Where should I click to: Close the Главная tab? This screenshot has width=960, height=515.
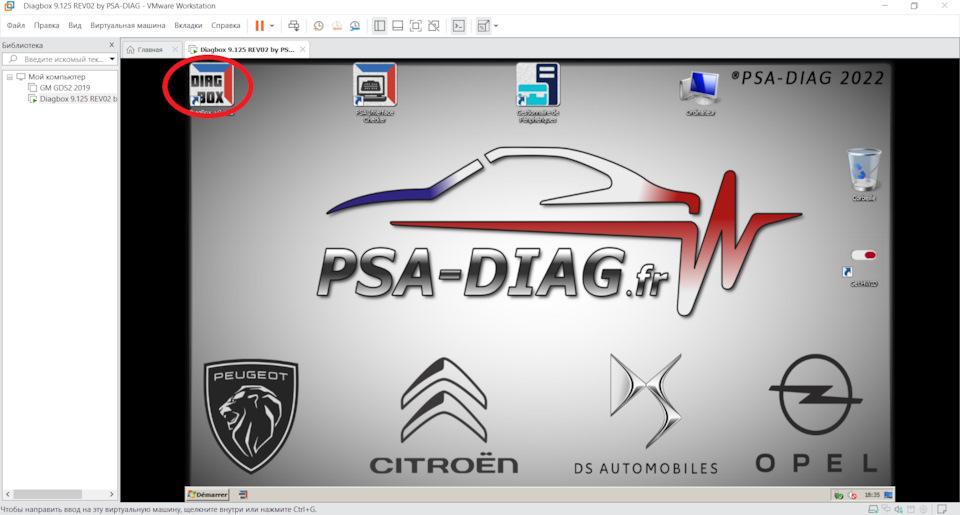pyautogui.click(x=175, y=50)
